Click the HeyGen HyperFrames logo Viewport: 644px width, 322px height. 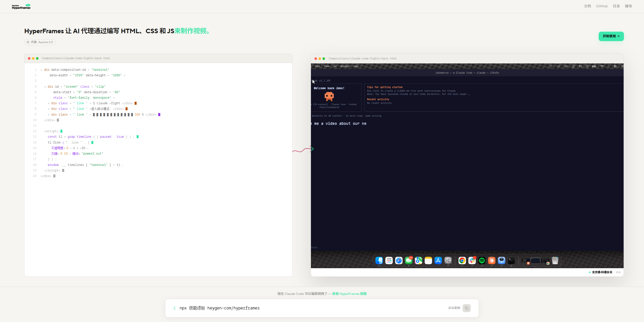click(x=21, y=6)
